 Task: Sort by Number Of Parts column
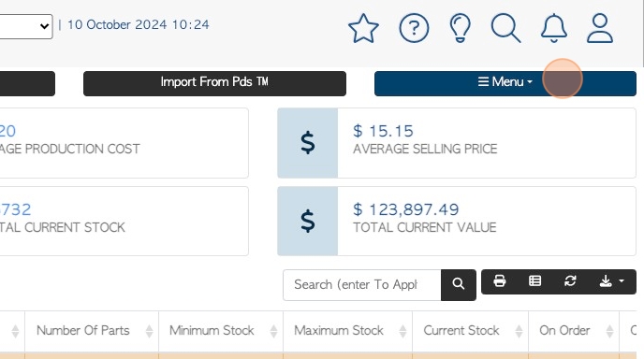(x=92, y=331)
